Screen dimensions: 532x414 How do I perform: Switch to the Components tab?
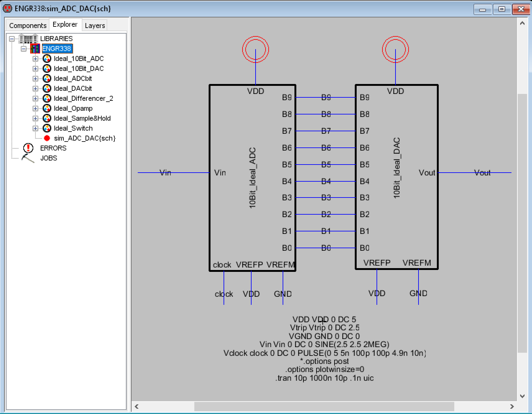tap(28, 25)
